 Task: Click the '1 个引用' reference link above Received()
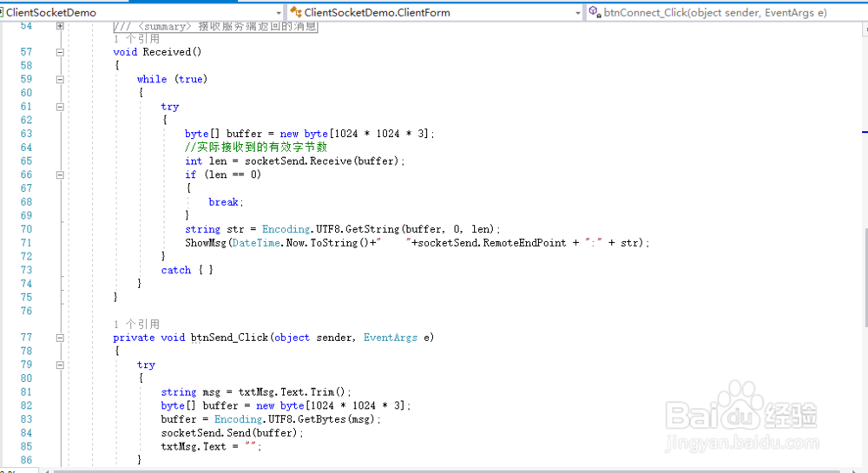click(136, 39)
